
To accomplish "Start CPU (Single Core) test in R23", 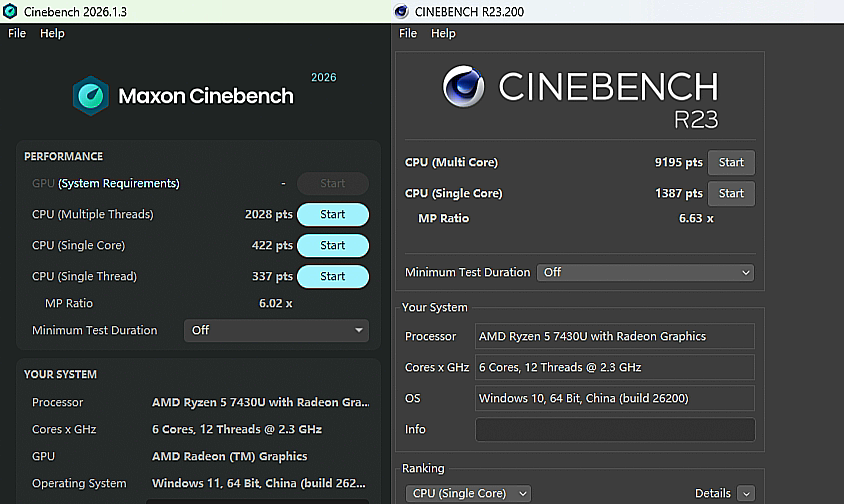I will 731,193.
